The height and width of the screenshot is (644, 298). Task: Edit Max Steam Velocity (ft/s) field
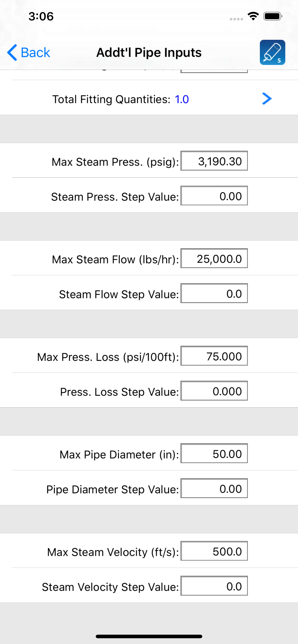click(214, 551)
